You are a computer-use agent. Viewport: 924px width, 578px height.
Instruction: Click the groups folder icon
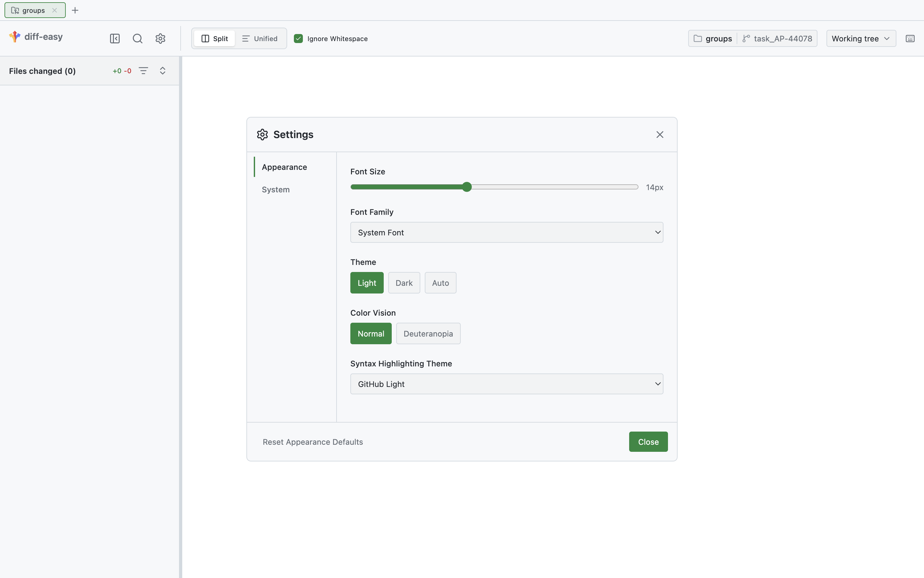click(x=697, y=39)
